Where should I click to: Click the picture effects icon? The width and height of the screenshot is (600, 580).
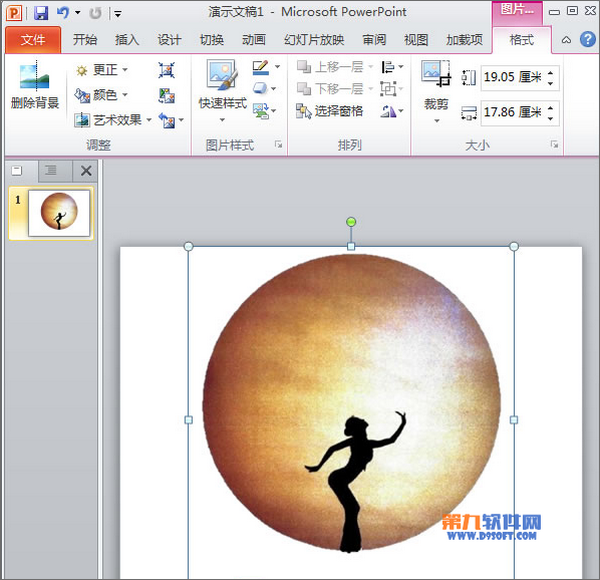tap(260, 89)
